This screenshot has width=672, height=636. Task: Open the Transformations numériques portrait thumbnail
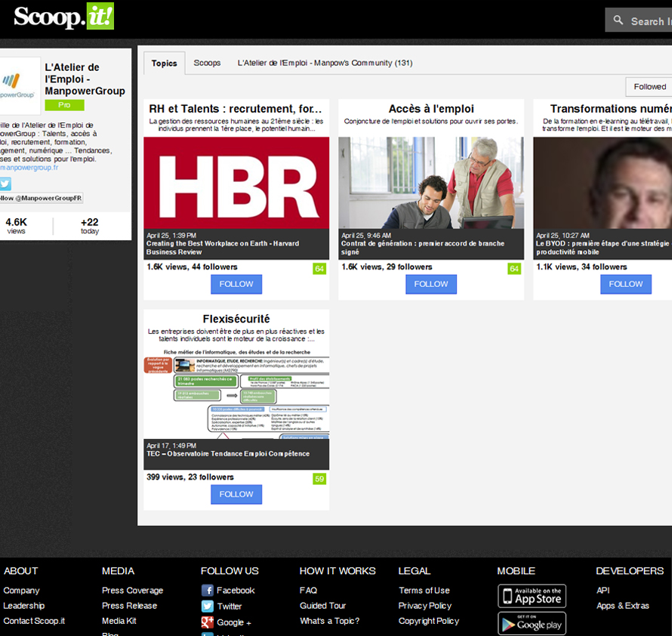(603, 183)
